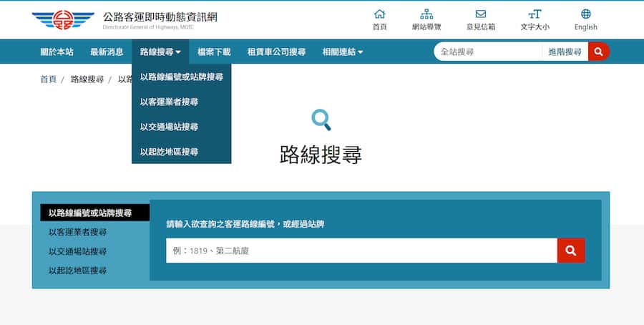Screen dimensions: 644x325
Task: Click the site title 公路客運即時動態資訊網
Action: click(x=160, y=17)
